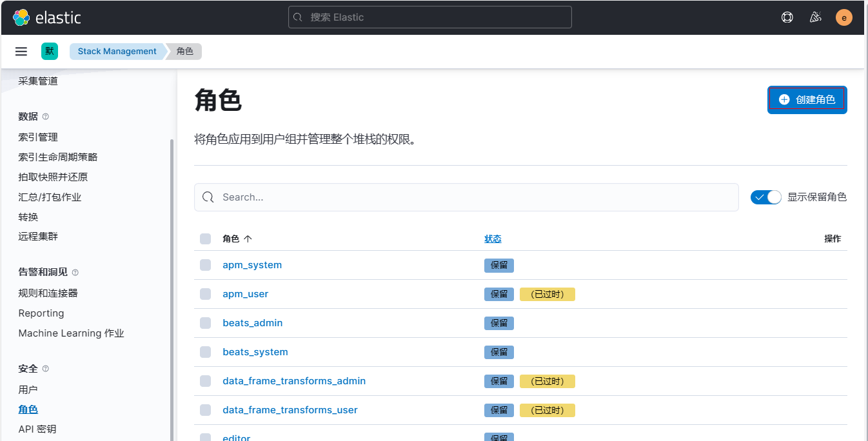Image resolution: width=868 pixels, height=441 pixels.
Task: Open the data_frame_transforms_admin role link
Action: pyautogui.click(x=294, y=381)
